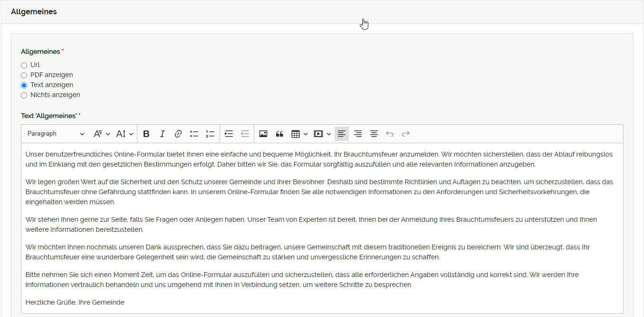The image size is (644, 317).
Task: Toggle bold formatting in the editor
Action: (x=146, y=134)
